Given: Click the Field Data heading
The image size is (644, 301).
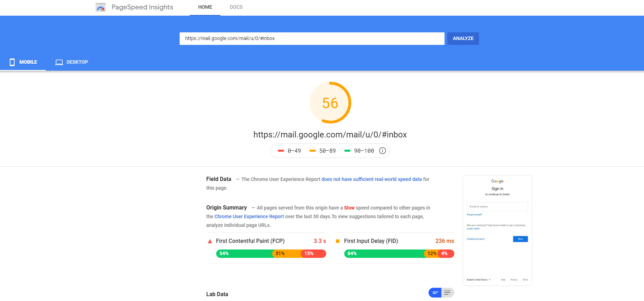Looking at the screenshot, I should (x=219, y=179).
